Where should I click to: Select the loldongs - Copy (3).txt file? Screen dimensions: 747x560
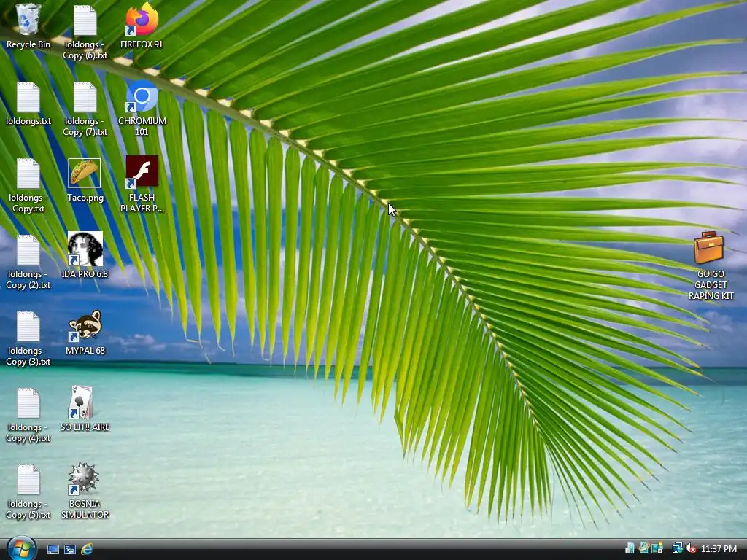click(x=28, y=338)
